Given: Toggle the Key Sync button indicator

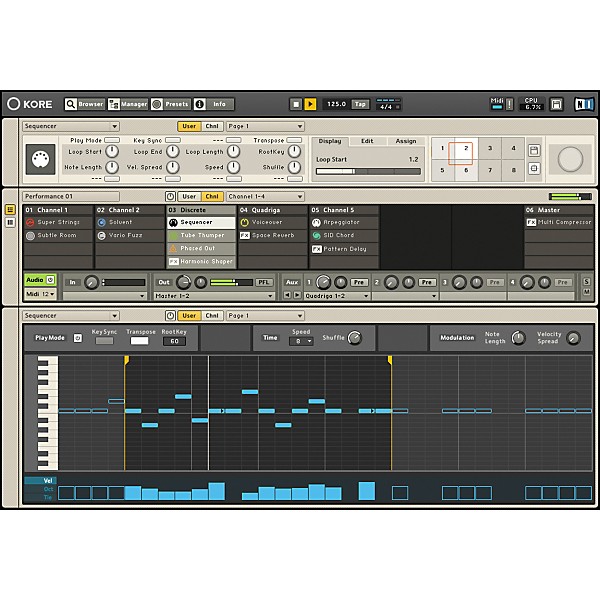Looking at the screenshot, I should [x=173, y=140].
